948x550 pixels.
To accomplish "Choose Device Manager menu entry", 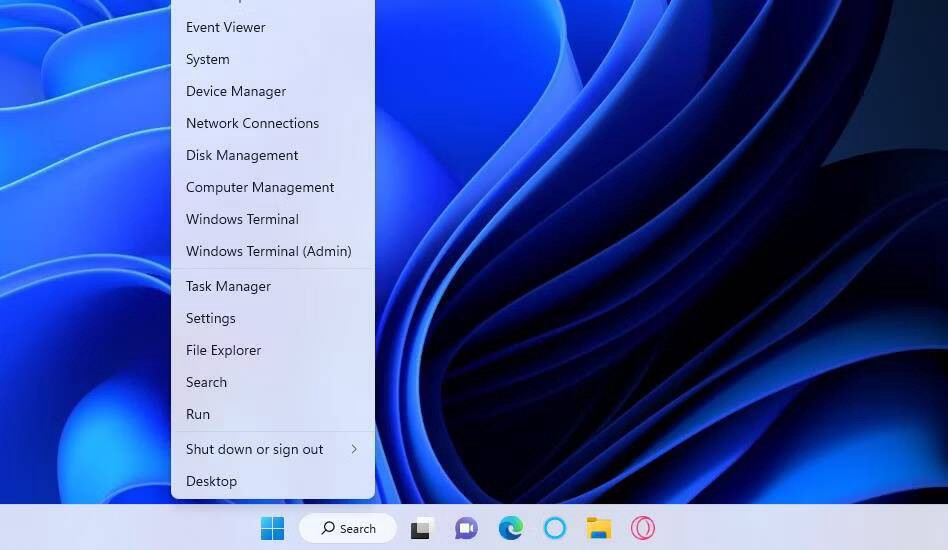I will (x=273, y=91).
